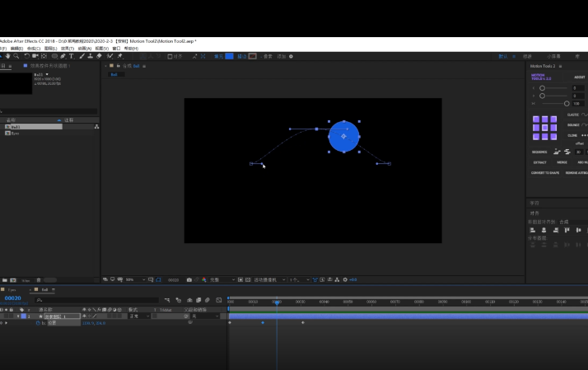
Task: Select the Pen tool
Action: pyautogui.click(x=63, y=56)
